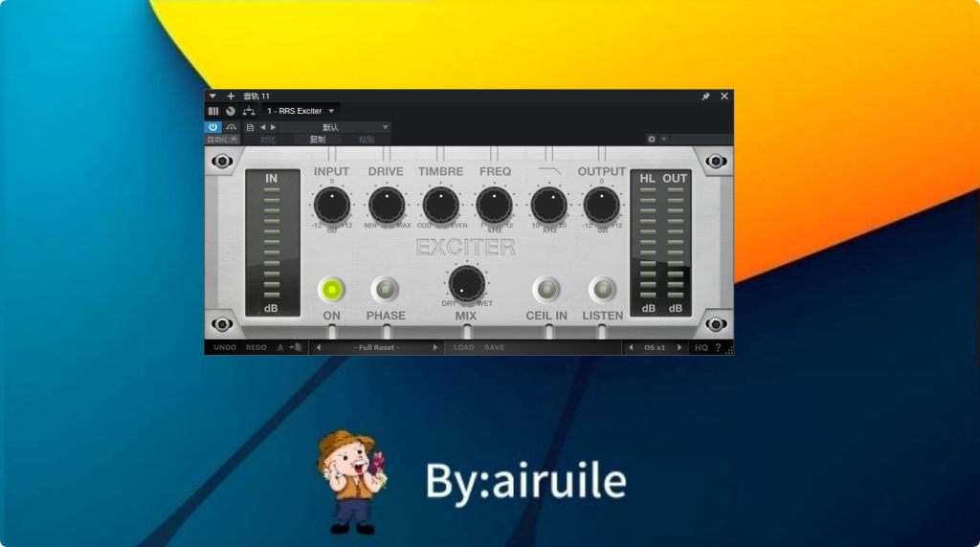Select the 对比 compare tab
This screenshot has width=980, height=547.
(x=268, y=140)
